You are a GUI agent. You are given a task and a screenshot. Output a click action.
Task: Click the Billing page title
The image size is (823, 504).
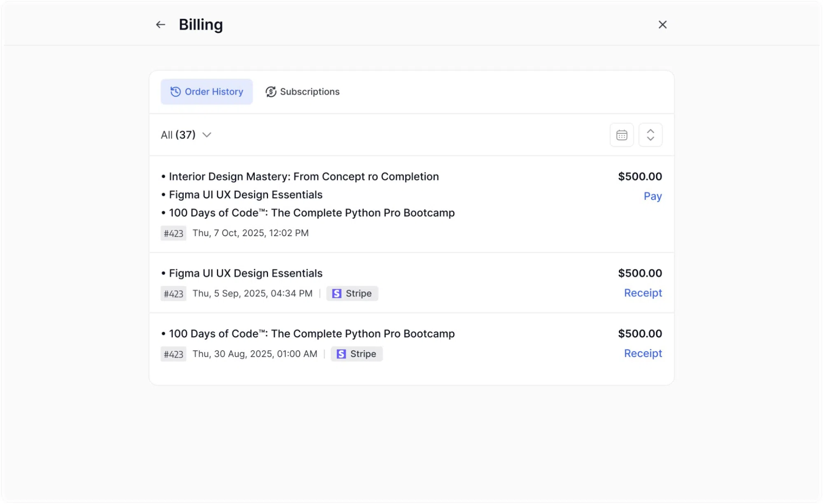tap(201, 25)
